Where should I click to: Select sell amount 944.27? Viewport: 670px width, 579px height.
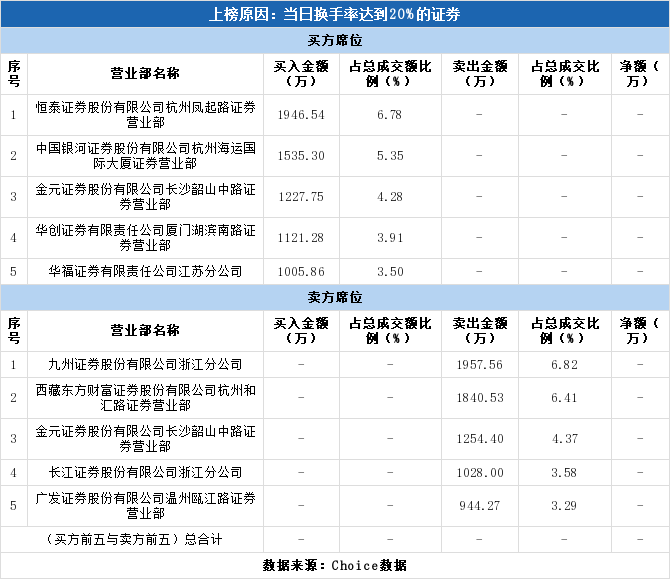tap(480, 506)
